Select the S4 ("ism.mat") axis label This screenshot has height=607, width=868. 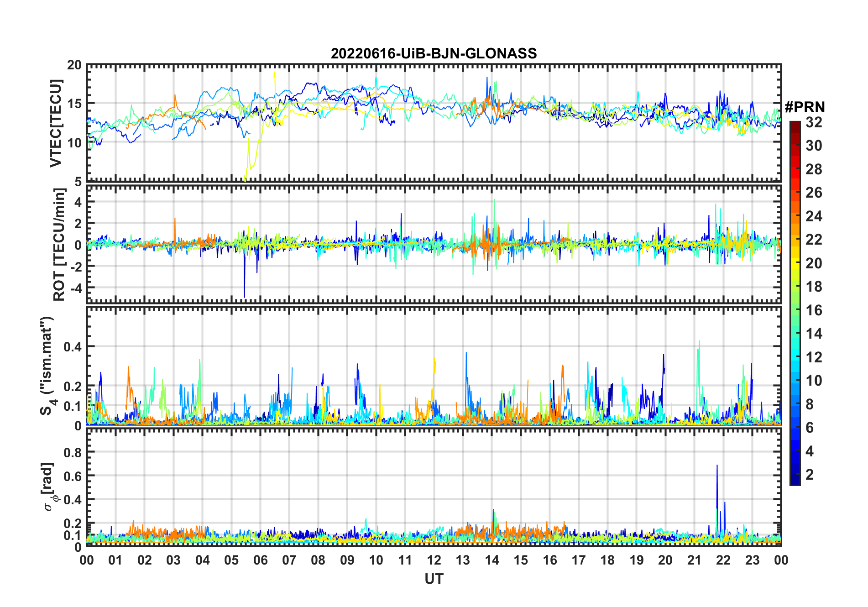coord(47,366)
